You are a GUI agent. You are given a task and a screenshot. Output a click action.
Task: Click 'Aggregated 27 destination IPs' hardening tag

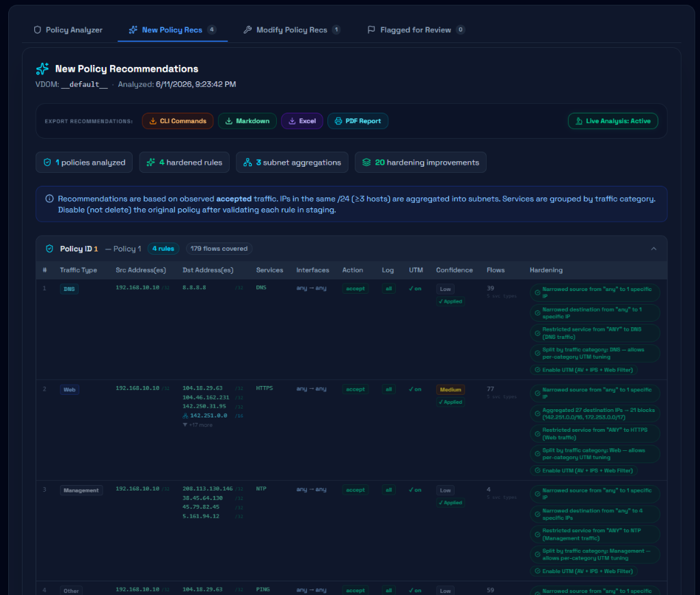(595, 413)
